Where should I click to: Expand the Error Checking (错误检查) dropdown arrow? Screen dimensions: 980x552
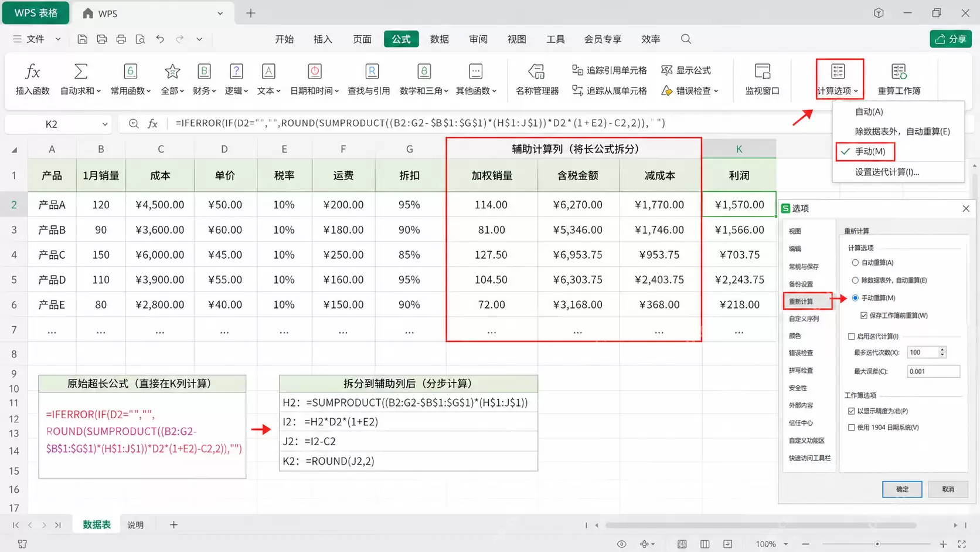pos(716,91)
